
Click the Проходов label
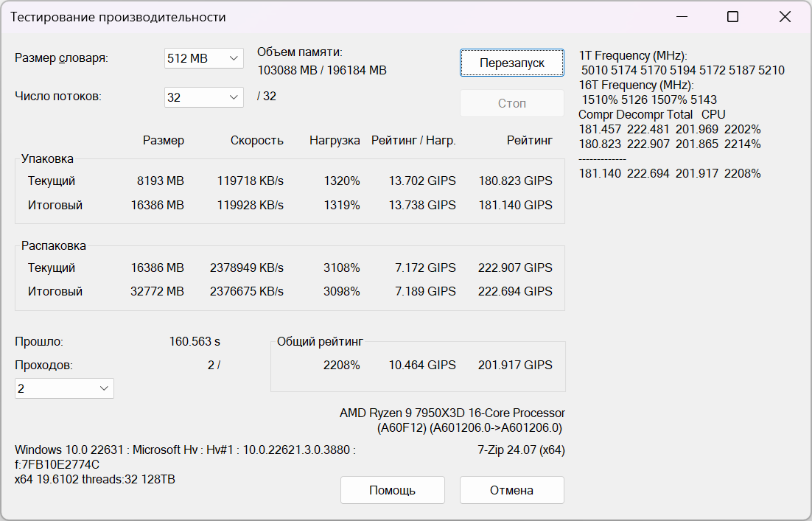(x=44, y=365)
